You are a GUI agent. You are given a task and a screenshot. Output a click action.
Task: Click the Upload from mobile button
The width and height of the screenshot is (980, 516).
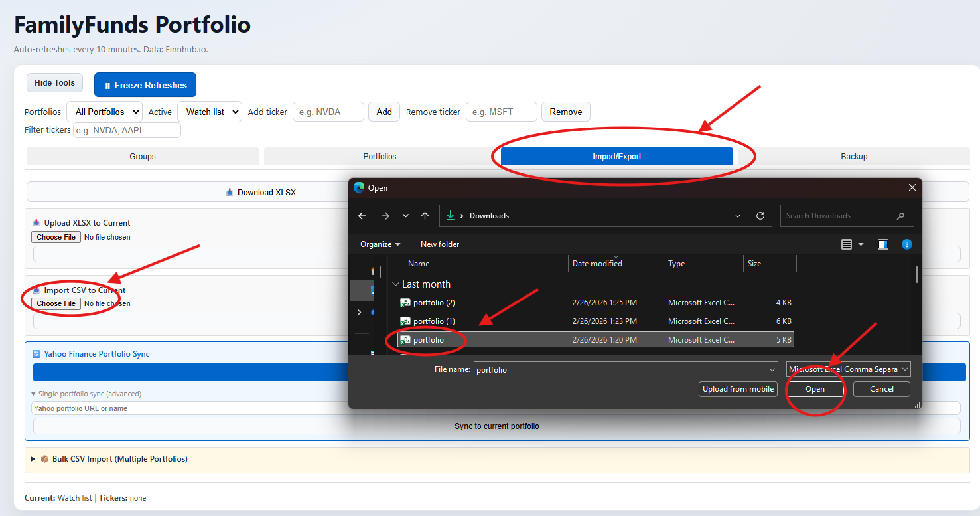[x=738, y=388]
